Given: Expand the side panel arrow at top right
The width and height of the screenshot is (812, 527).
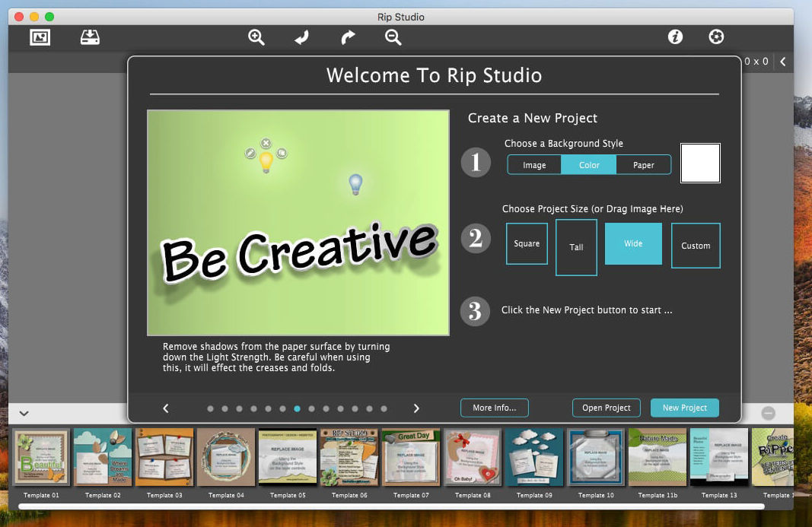Looking at the screenshot, I should coord(783,62).
